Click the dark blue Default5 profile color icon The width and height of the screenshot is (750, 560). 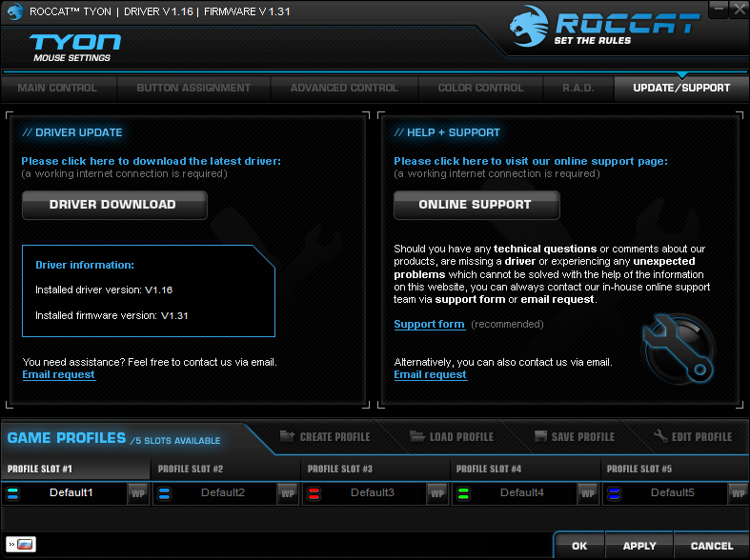tap(614, 493)
